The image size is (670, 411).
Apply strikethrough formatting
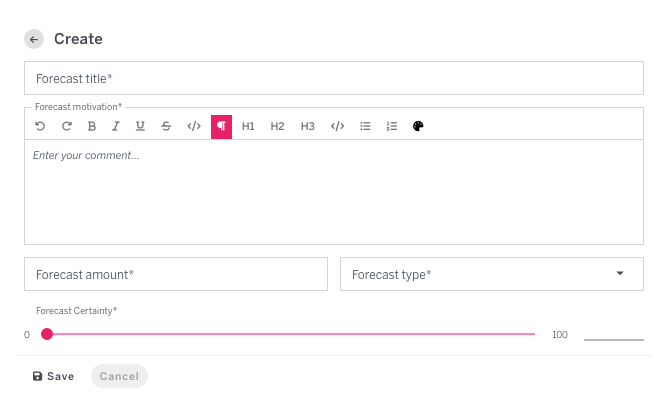[166, 126]
